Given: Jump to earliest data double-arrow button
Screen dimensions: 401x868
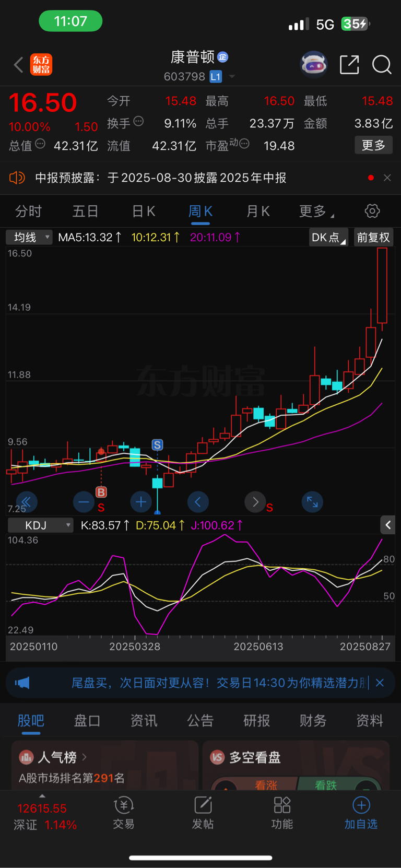Looking at the screenshot, I should [x=26, y=502].
